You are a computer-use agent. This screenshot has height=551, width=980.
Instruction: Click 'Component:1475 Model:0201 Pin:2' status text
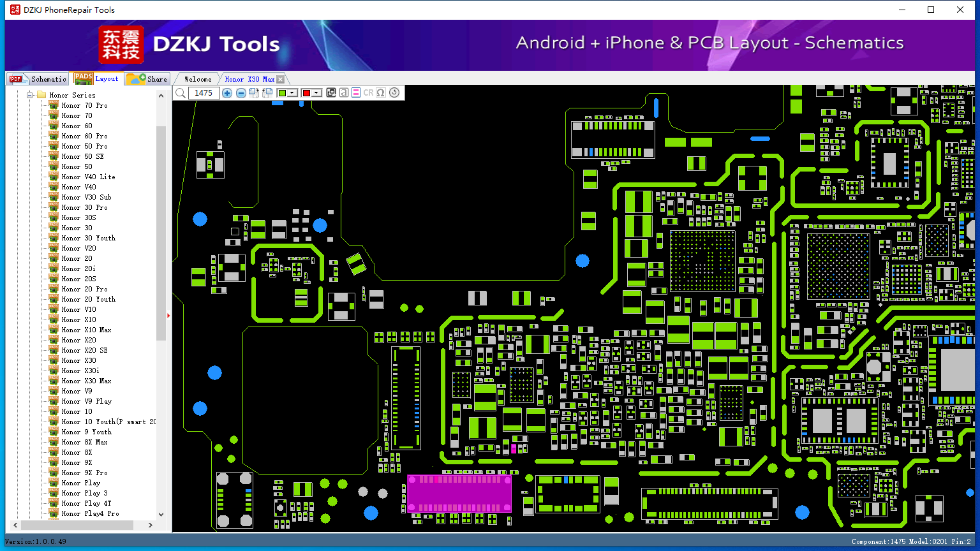(911, 541)
